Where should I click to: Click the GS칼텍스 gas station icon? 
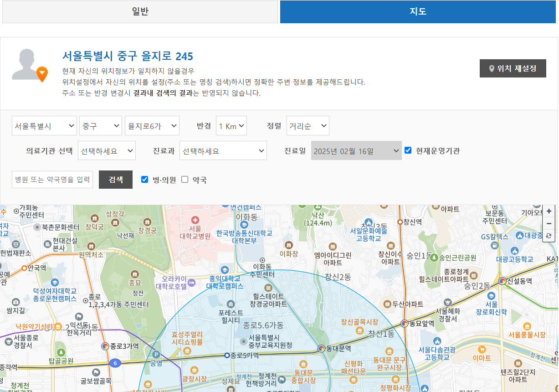tap(495, 245)
